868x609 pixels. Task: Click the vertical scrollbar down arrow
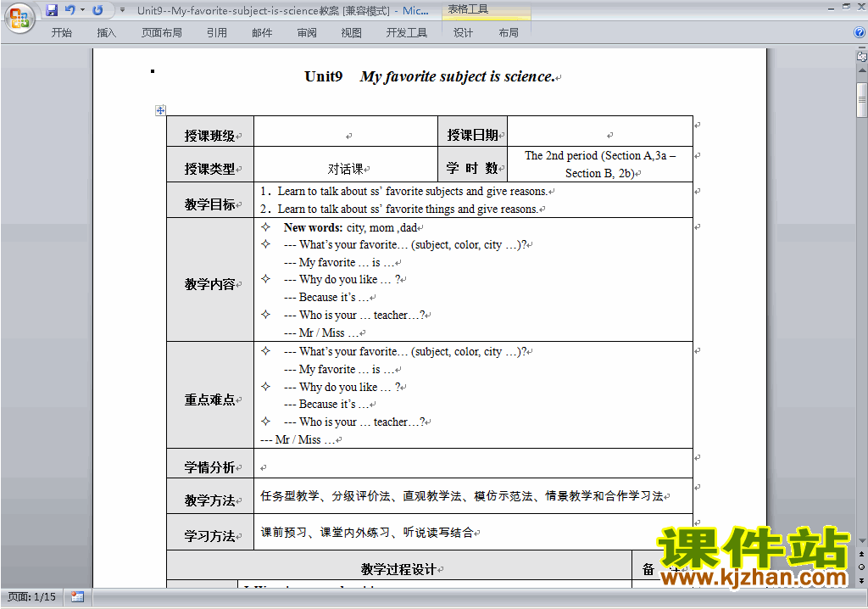tap(862, 541)
